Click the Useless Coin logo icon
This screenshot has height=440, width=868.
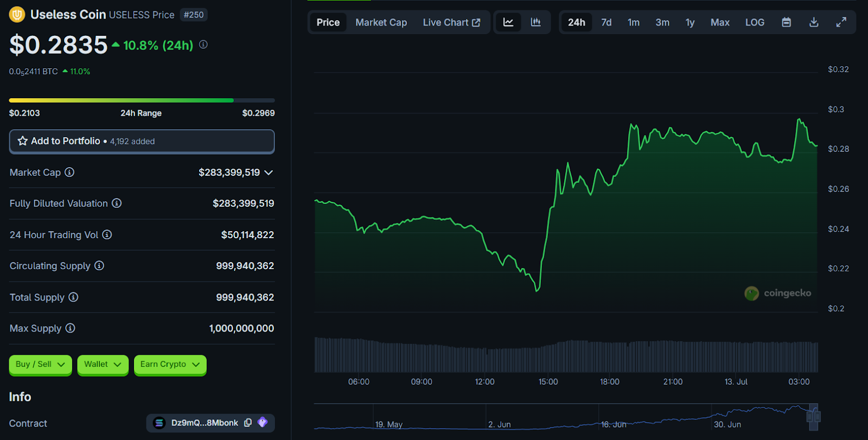tap(17, 15)
